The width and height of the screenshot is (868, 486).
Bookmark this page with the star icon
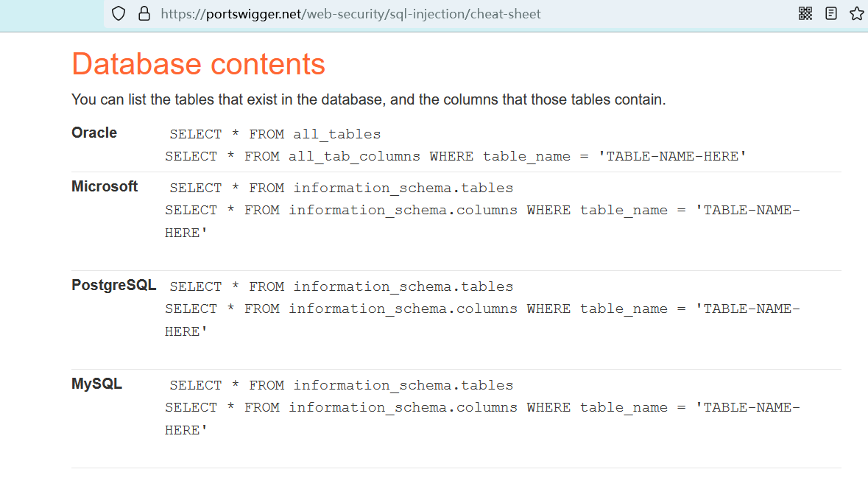click(x=856, y=13)
